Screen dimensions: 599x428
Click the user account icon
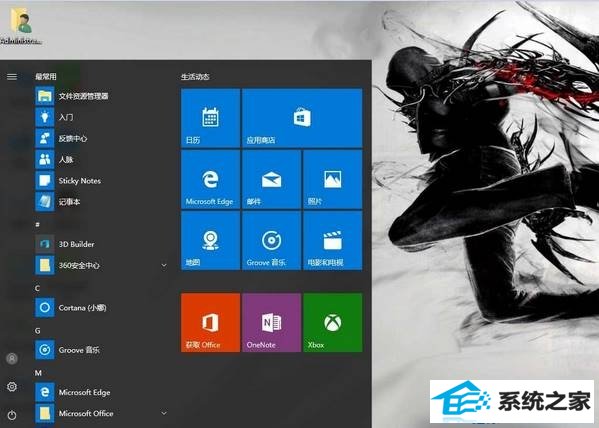(x=12, y=358)
